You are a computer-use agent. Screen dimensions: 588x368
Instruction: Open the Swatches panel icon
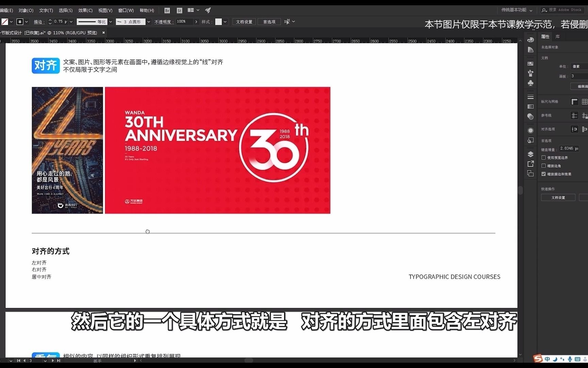pos(530,64)
